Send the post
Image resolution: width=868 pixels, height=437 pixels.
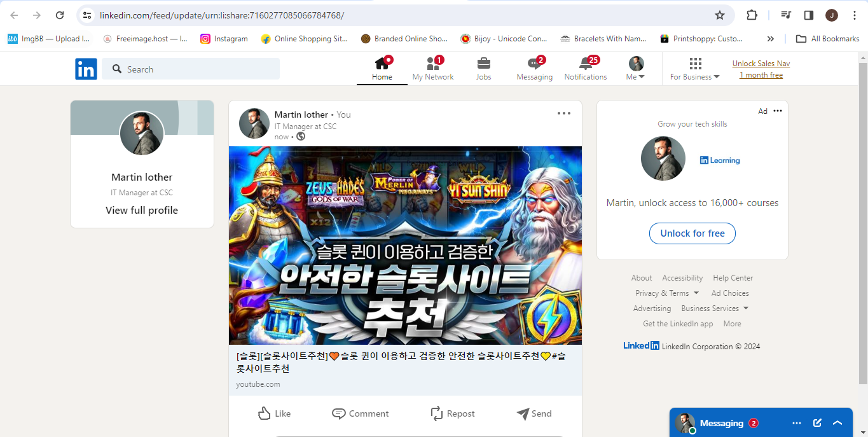pos(534,413)
